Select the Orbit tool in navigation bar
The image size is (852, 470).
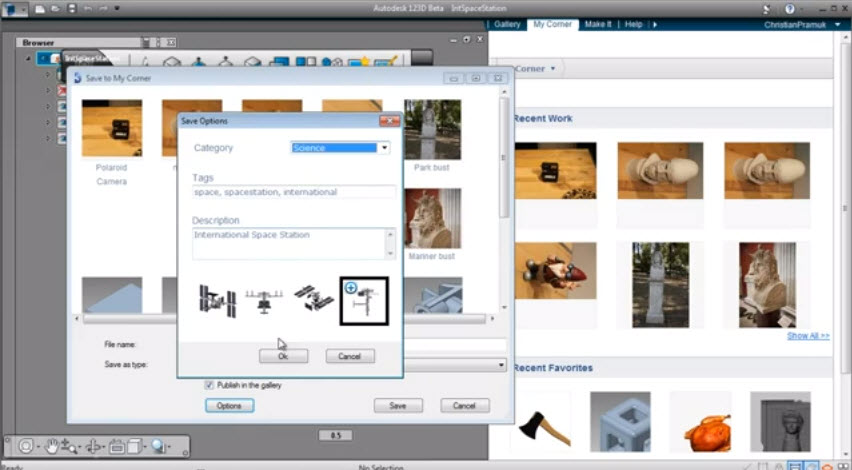click(93, 447)
